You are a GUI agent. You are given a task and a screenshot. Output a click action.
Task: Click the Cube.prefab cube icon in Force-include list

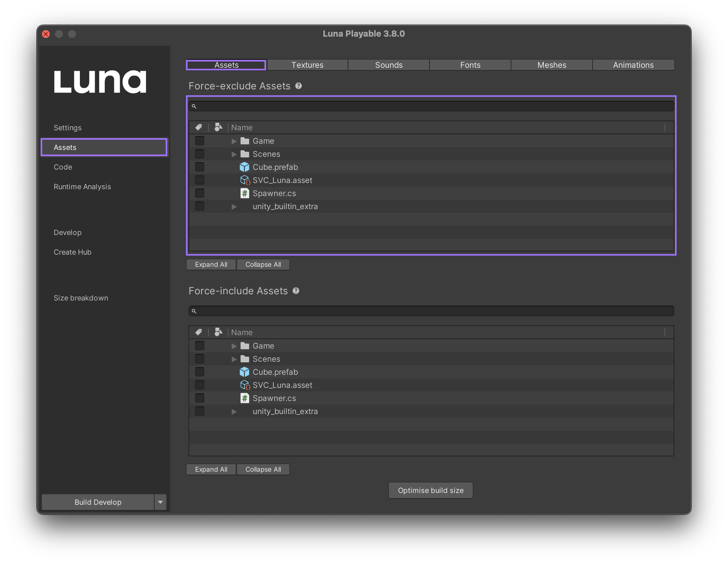click(244, 372)
